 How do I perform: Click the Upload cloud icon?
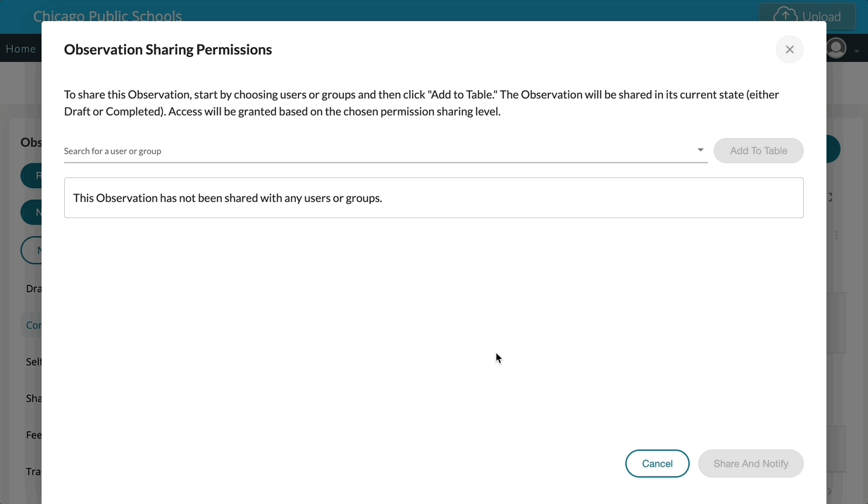784,15
